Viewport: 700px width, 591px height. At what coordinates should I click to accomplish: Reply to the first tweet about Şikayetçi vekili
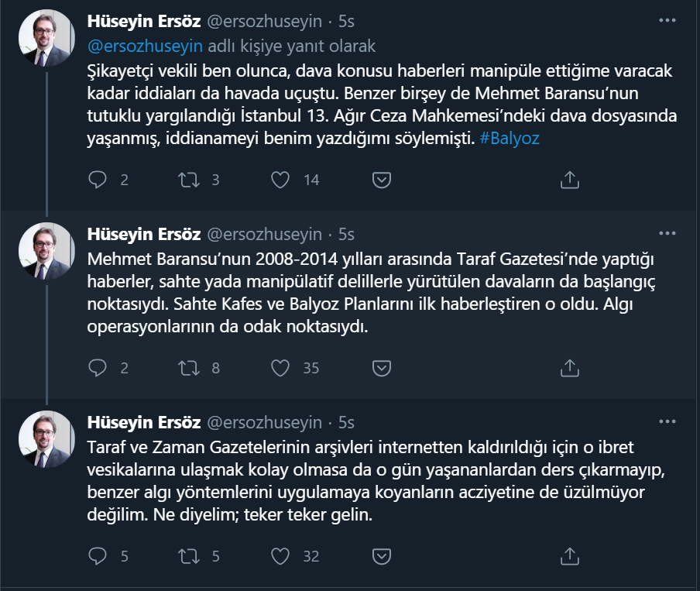click(98, 180)
